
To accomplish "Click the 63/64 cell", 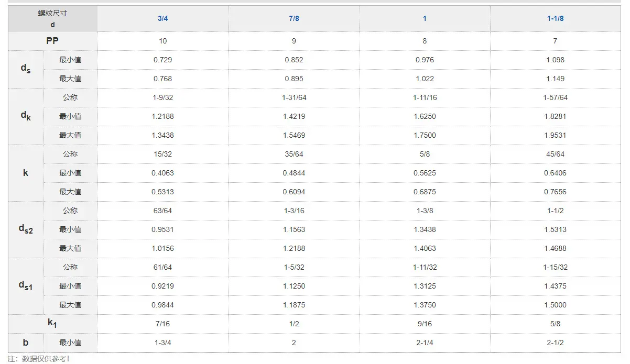I will [163, 211].
